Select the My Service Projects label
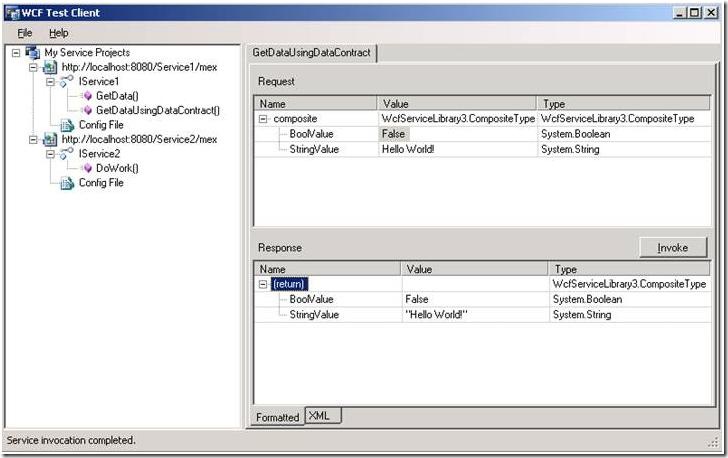 87,52
